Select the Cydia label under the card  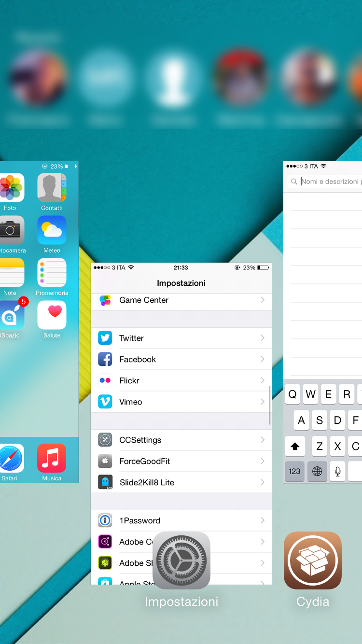pos(313,602)
